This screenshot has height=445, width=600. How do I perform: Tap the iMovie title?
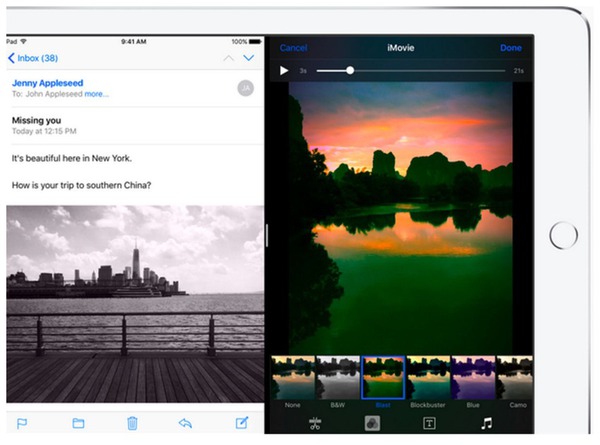coord(401,48)
